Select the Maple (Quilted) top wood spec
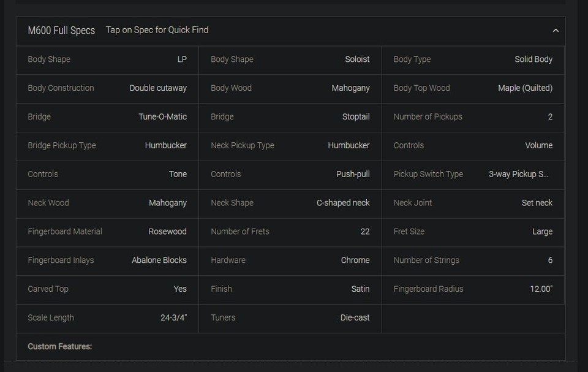 (473, 88)
